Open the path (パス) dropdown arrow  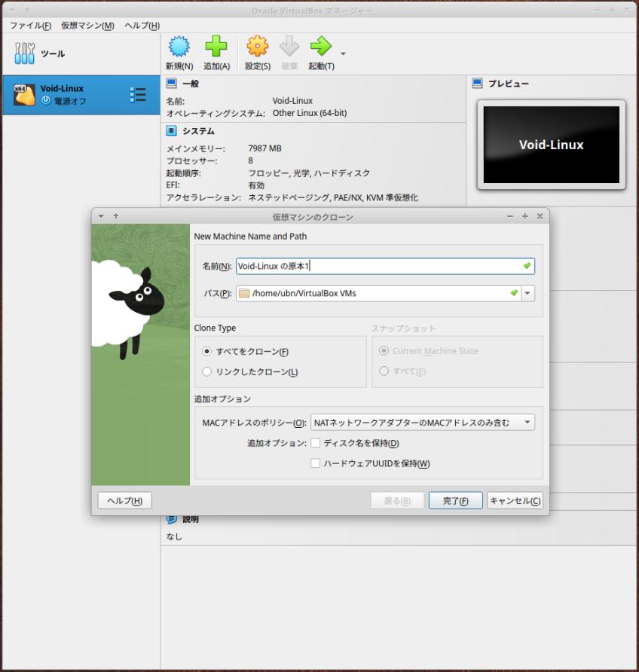(x=527, y=293)
